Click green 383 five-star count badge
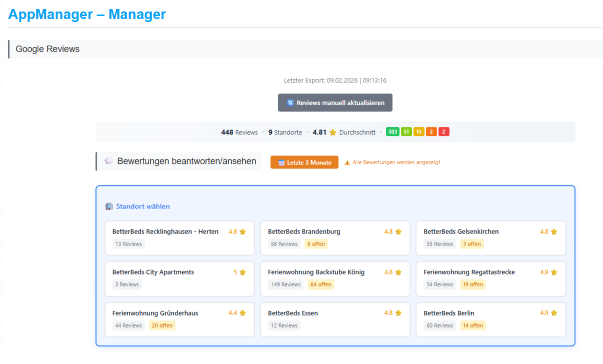The height and width of the screenshot is (364, 603). click(x=393, y=132)
